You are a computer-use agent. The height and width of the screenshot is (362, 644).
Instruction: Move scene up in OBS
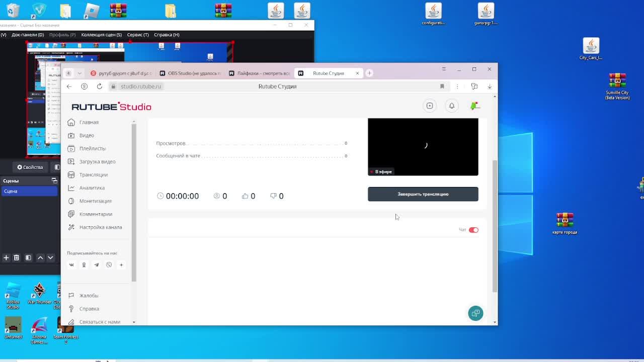(x=40, y=257)
